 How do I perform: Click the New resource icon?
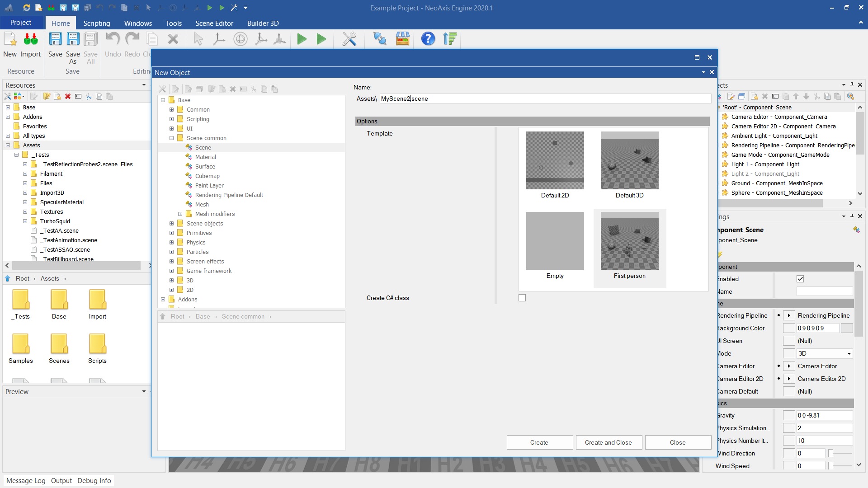[10, 40]
